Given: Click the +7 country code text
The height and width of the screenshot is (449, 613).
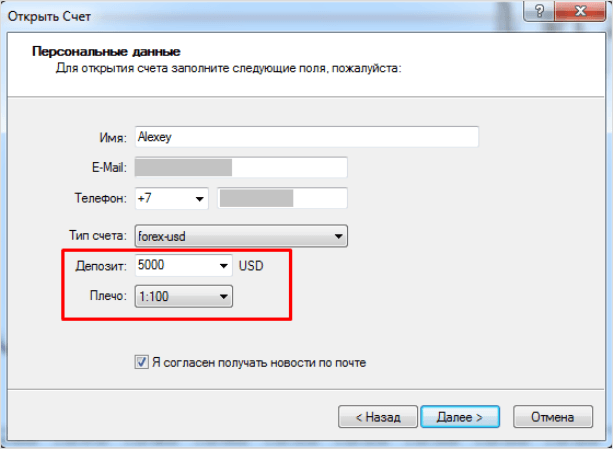Looking at the screenshot, I should (146, 199).
